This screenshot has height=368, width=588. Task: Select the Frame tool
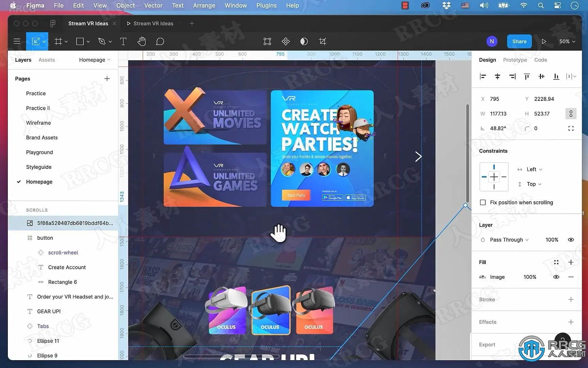coord(59,42)
